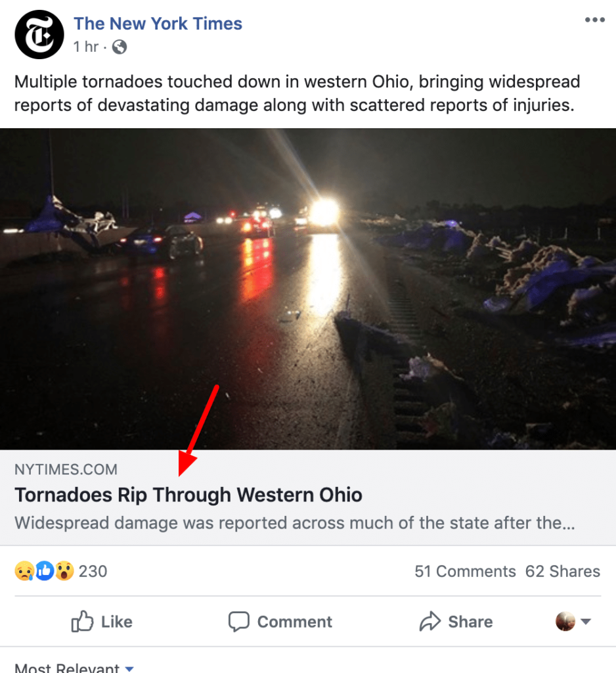Show the 230 reactions count
This screenshot has height=673, width=616.
[93, 571]
